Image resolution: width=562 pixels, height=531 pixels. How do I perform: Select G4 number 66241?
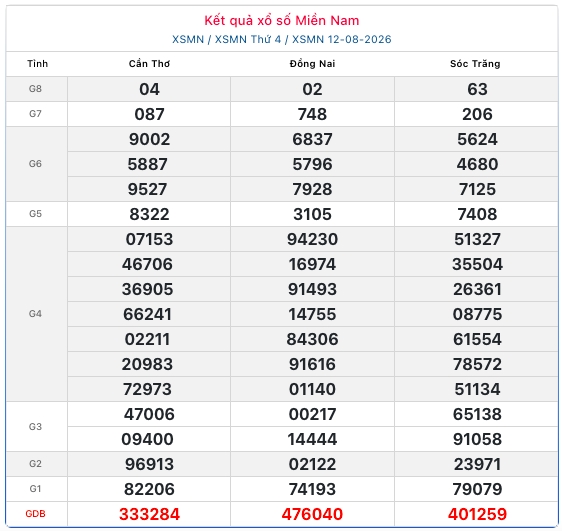pyautogui.click(x=147, y=314)
